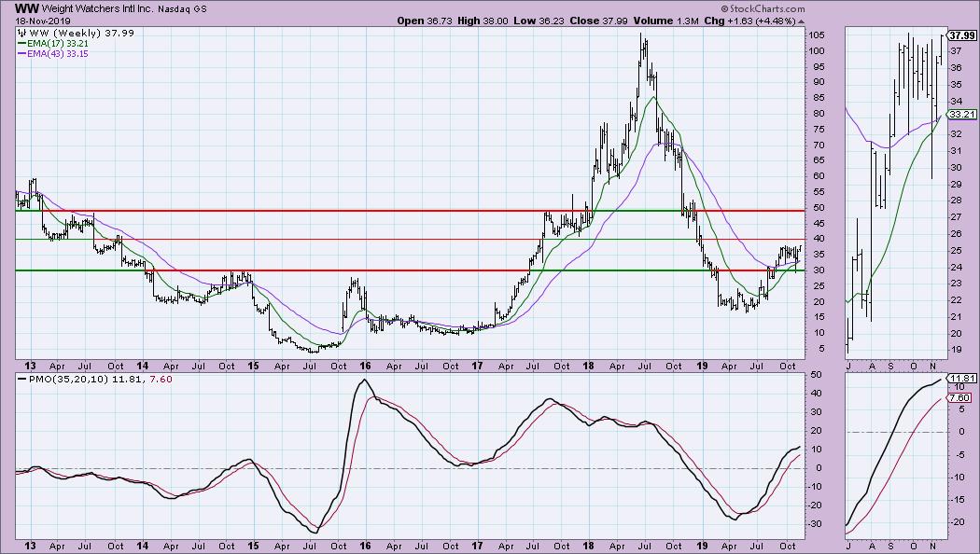980x554 pixels.
Task: Click the 18-Nov-2019 date label
Action: (x=43, y=21)
